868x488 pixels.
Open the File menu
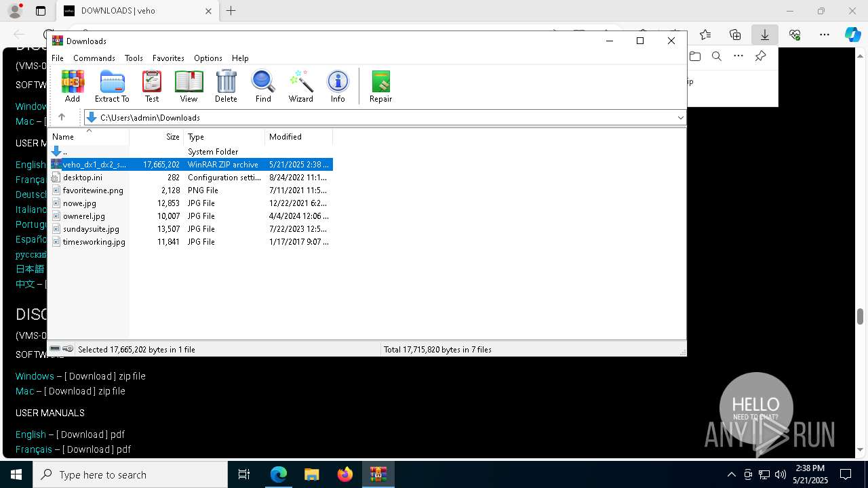[58, 58]
